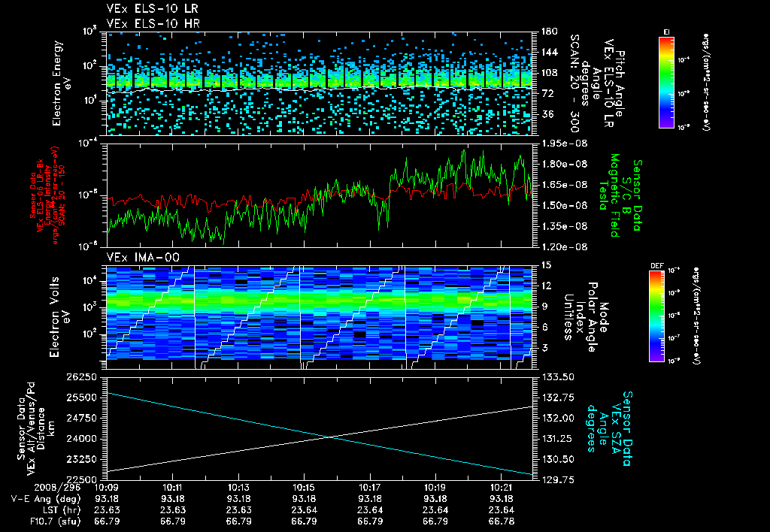Viewport: 770px width, 532px height.
Task: Click magnetic field tick '1.20e-08'
Action: (564, 247)
